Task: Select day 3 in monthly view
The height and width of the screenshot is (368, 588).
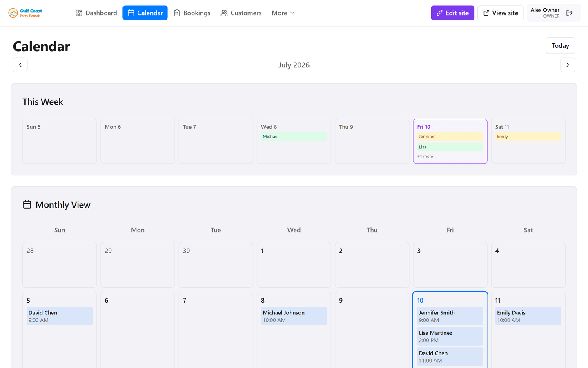Action: point(450,265)
